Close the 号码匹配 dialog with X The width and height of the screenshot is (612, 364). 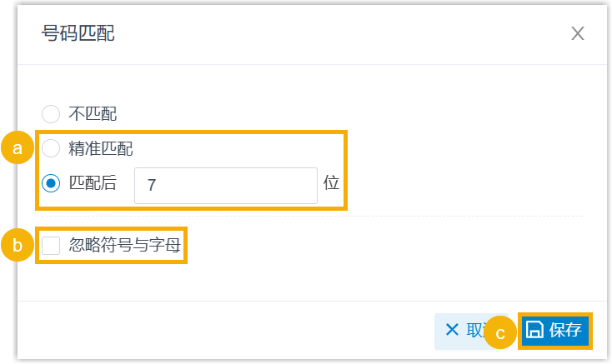coord(578,33)
